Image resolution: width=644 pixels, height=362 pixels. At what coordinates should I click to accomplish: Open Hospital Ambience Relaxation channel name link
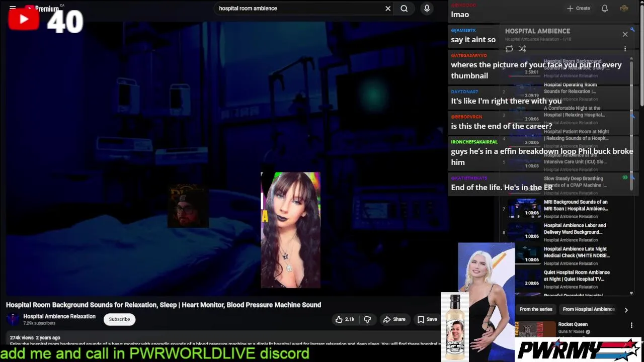59,316
